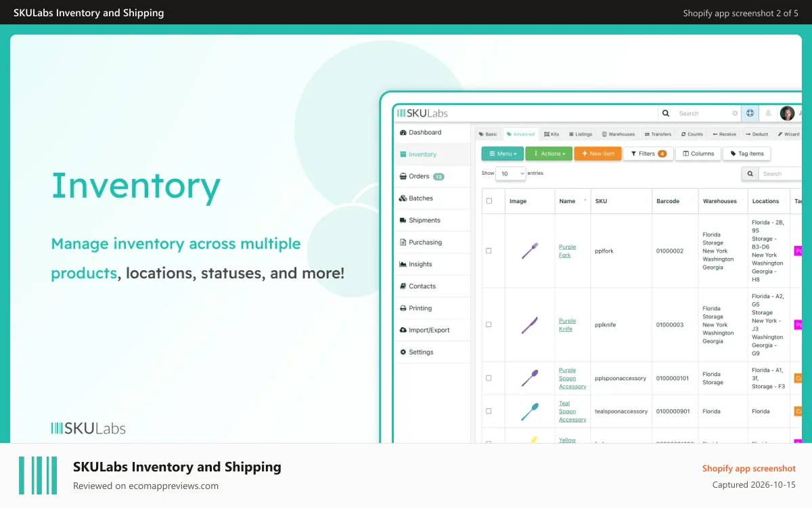Select the Advanced tab

[x=520, y=134]
